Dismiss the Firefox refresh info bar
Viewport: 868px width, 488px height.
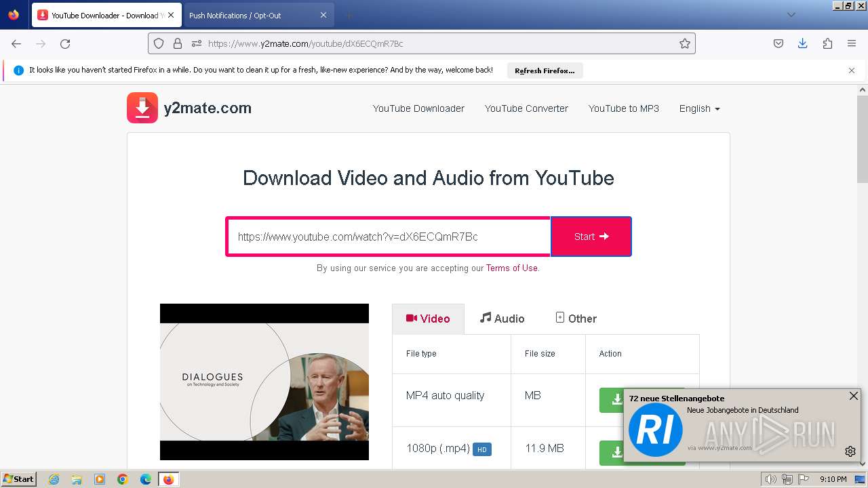pos(852,70)
